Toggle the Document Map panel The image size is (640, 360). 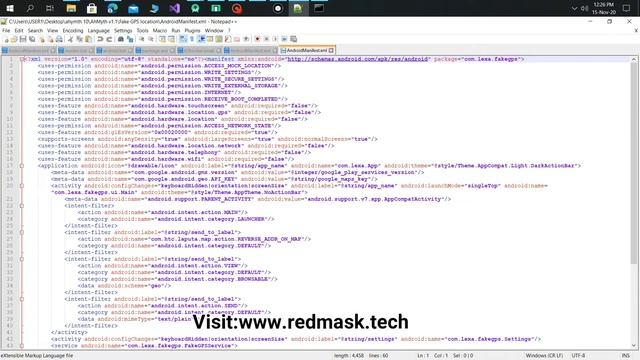(x=219, y=39)
